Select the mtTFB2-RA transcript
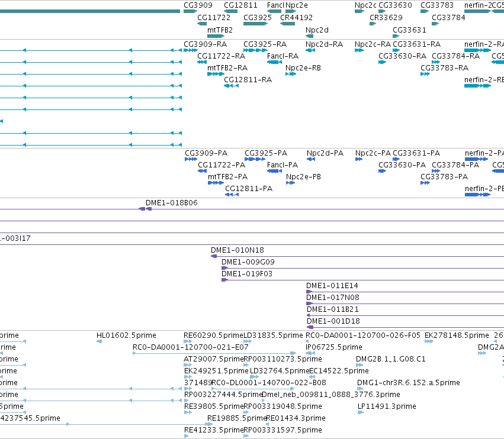 216,74
